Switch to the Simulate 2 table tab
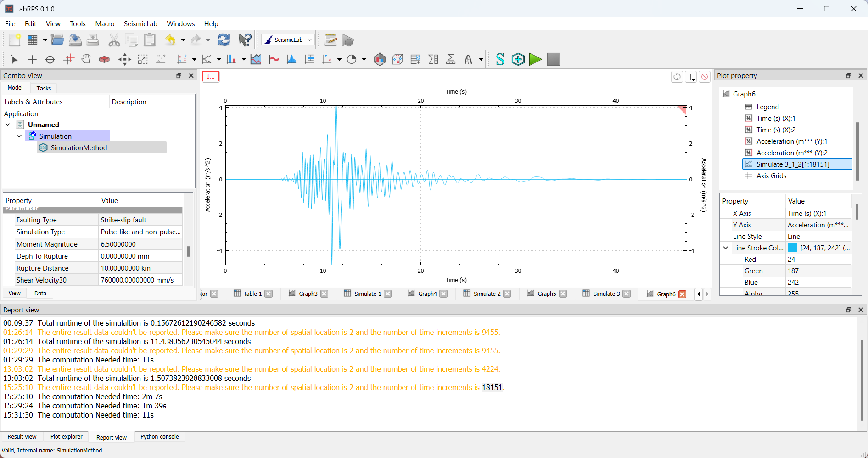This screenshot has width=868, height=458. (487, 294)
